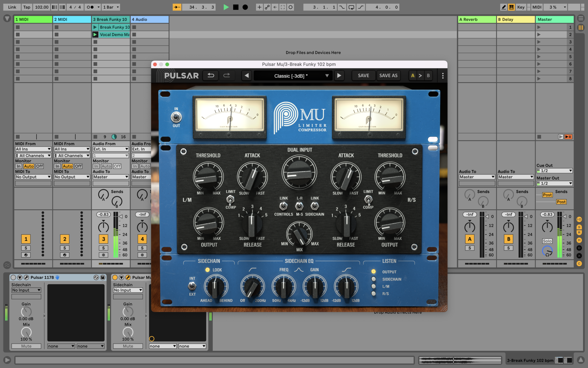Toggle the arrangement Loop switch
588x368 pixels.
(351, 7)
